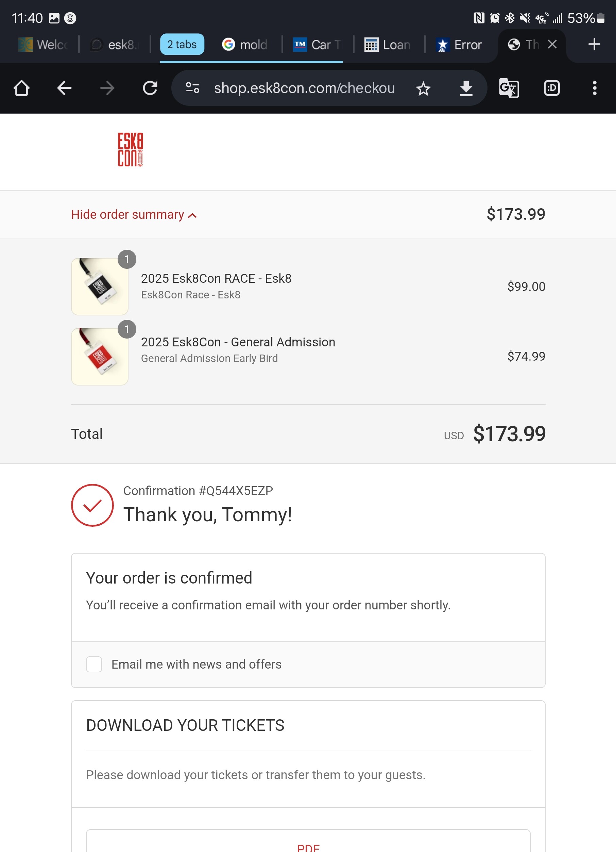This screenshot has height=852, width=616.
Task: Open the Google Translate icon
Action: [509, 88]
